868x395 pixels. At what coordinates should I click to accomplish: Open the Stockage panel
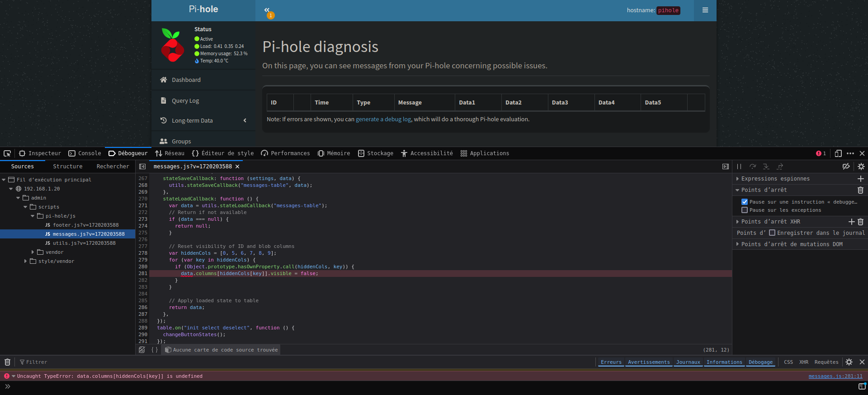[x=376, y=153]
